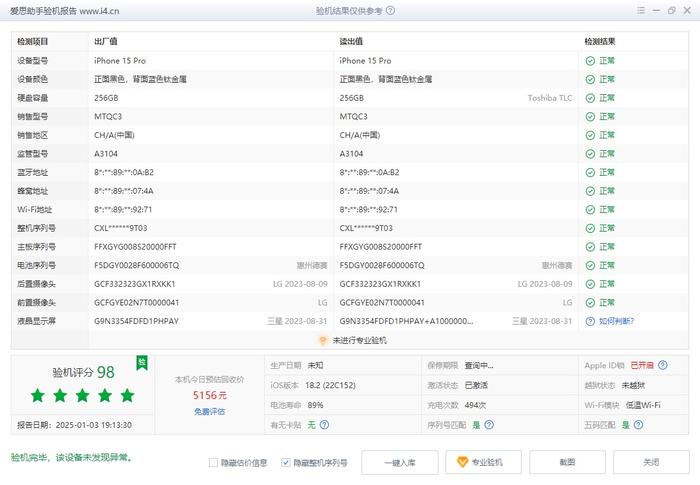700x485 pixels.
Task: Click the 一键入库 button
Action: pyautogui.click(x=400, y=462)
